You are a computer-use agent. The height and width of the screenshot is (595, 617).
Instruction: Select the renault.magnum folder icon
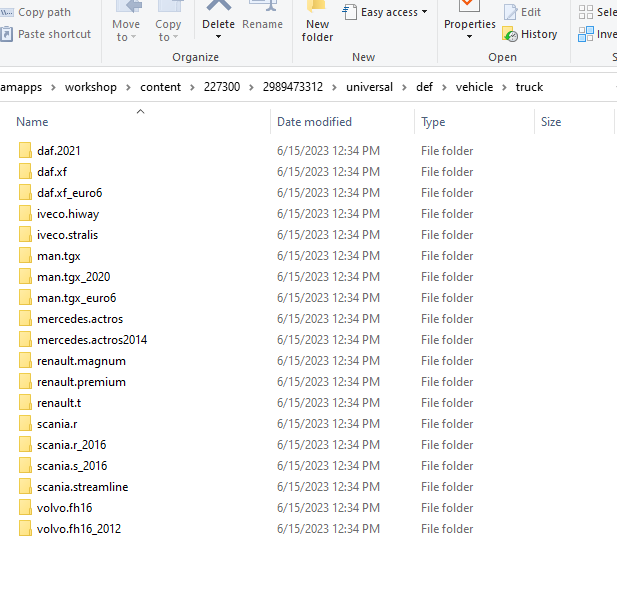pyautogui.click(x=25, y=360)
